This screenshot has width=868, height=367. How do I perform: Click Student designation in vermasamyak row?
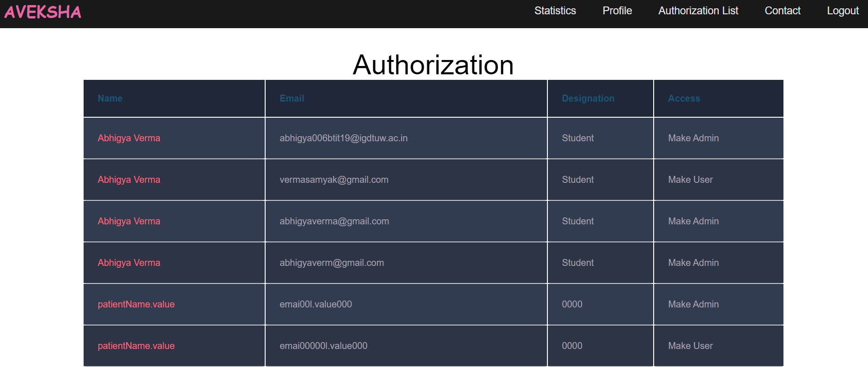(x=577, y=180)
